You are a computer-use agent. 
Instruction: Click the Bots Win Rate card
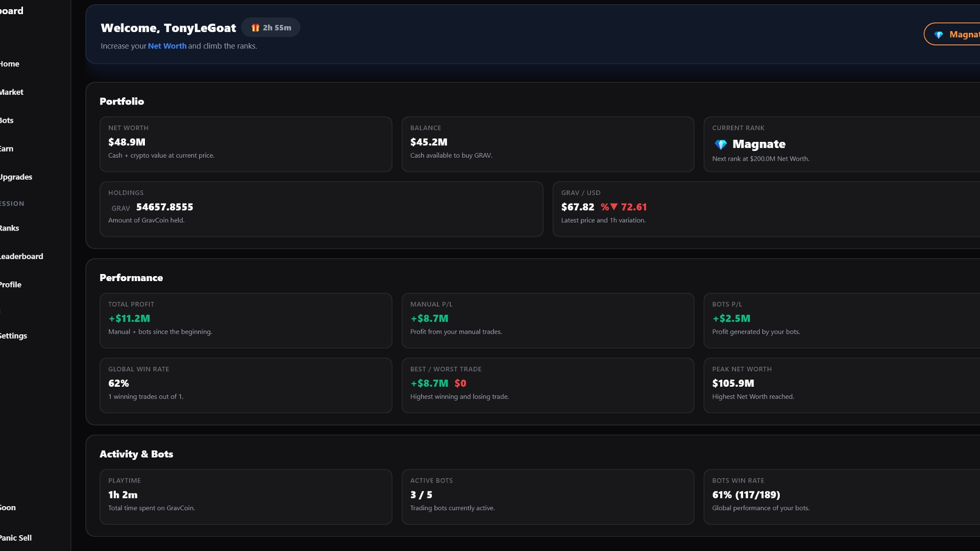coord(841,496)
